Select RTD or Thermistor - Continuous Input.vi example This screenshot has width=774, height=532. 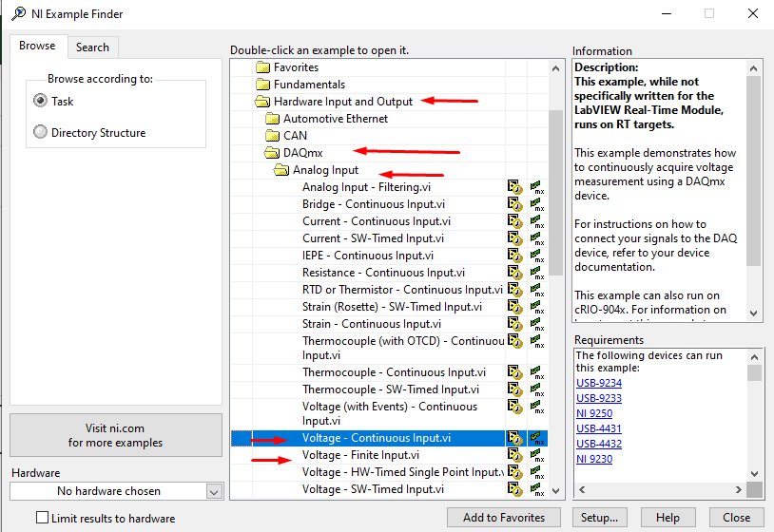[403, 290]
